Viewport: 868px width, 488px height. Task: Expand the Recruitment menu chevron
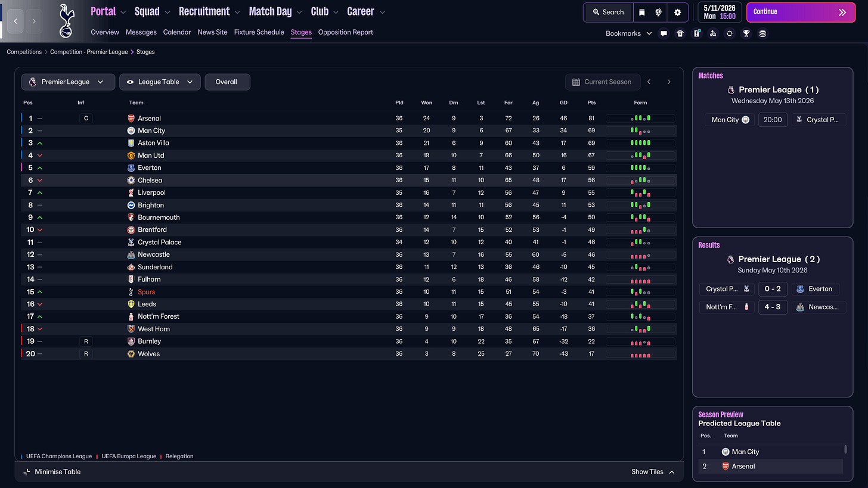[x=237, y=12]
